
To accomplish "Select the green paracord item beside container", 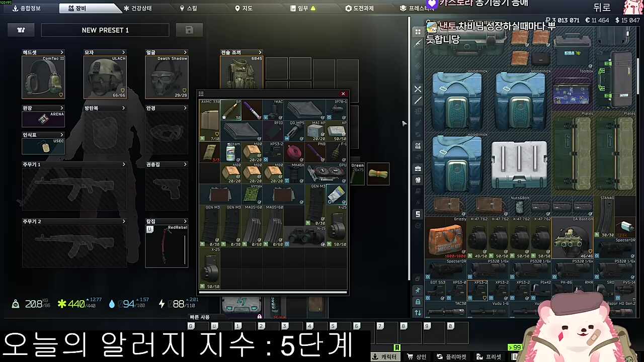I will click(378, 173).
